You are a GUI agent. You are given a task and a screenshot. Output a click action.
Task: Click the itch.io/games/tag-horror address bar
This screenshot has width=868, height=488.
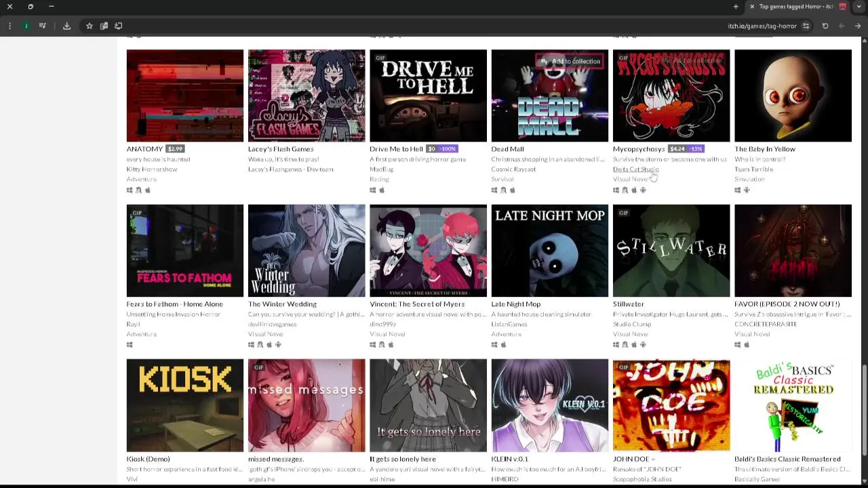pos(762,26)
